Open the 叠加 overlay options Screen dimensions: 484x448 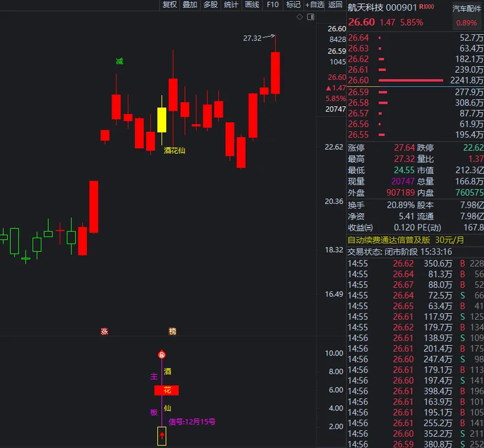pyautogui.click(x=190, y=5)
